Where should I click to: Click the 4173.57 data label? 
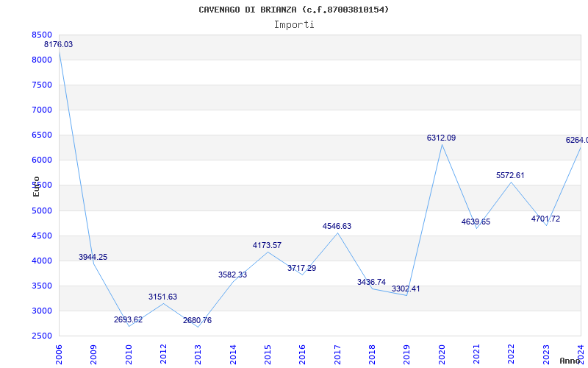tap(267, 245)
